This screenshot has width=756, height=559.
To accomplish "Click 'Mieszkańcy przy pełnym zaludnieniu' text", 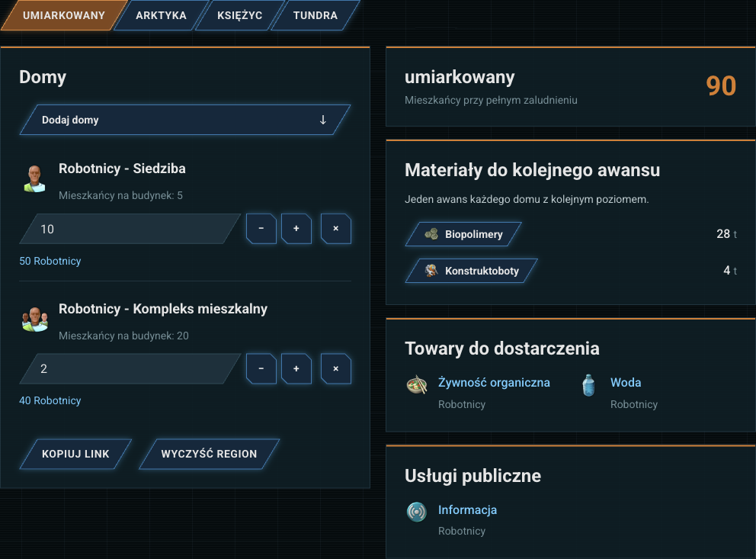I will click(491, 101).
